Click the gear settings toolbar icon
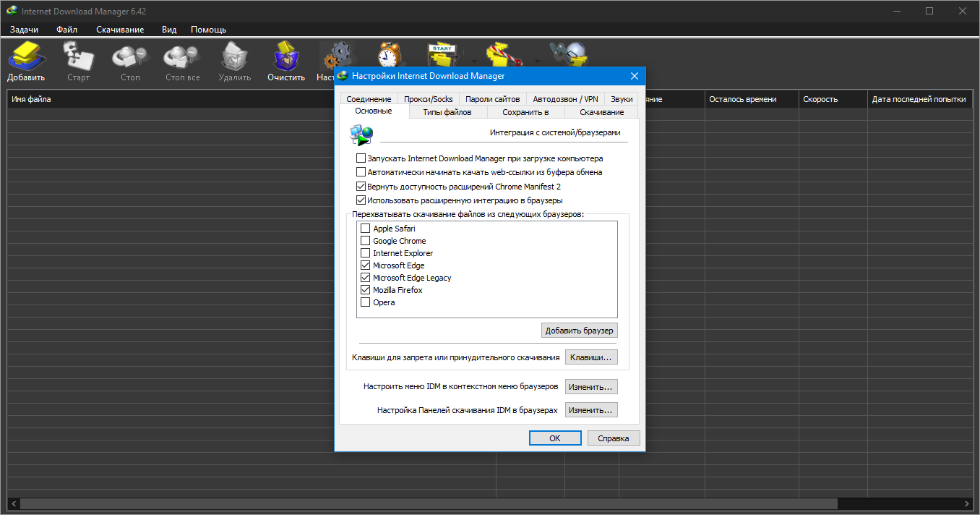 [x=337, y=54]
